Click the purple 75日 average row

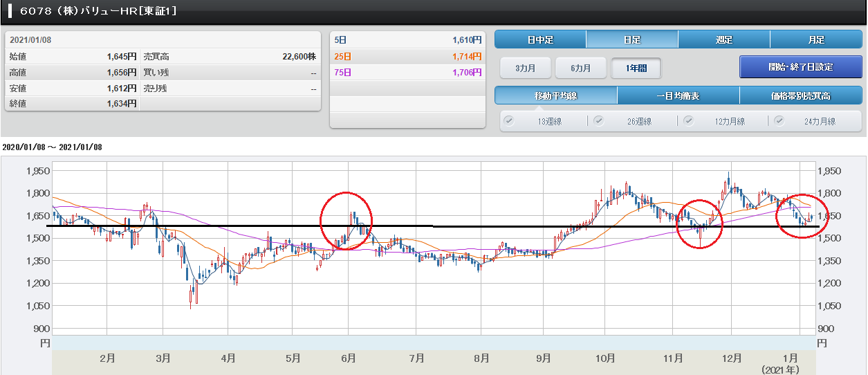407,72
